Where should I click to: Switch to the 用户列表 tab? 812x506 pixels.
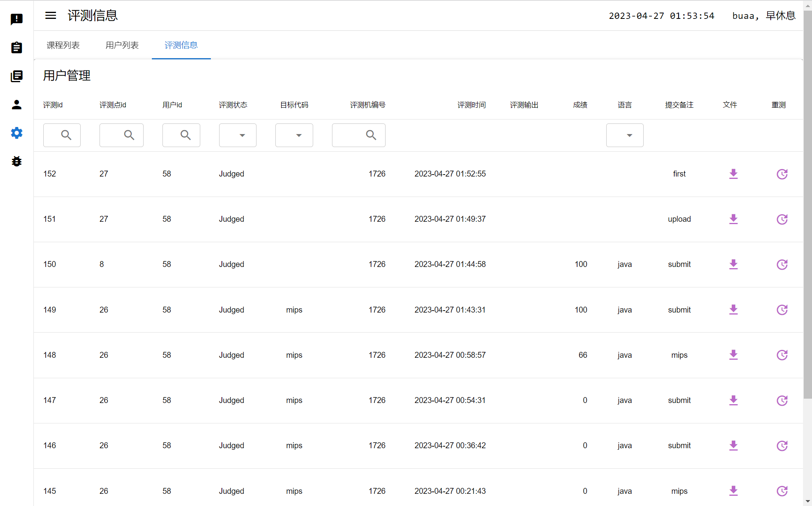coord(122,45)
